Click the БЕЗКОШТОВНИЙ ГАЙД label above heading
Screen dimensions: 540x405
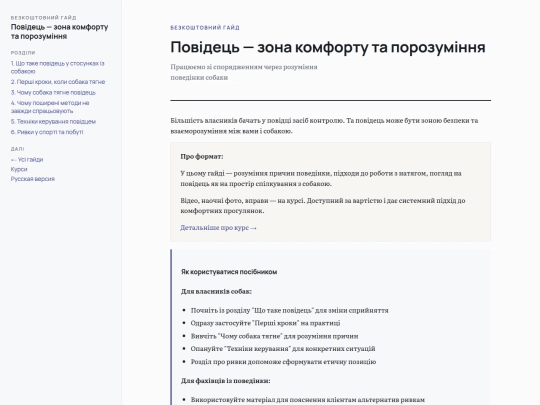tap(205, 28)
